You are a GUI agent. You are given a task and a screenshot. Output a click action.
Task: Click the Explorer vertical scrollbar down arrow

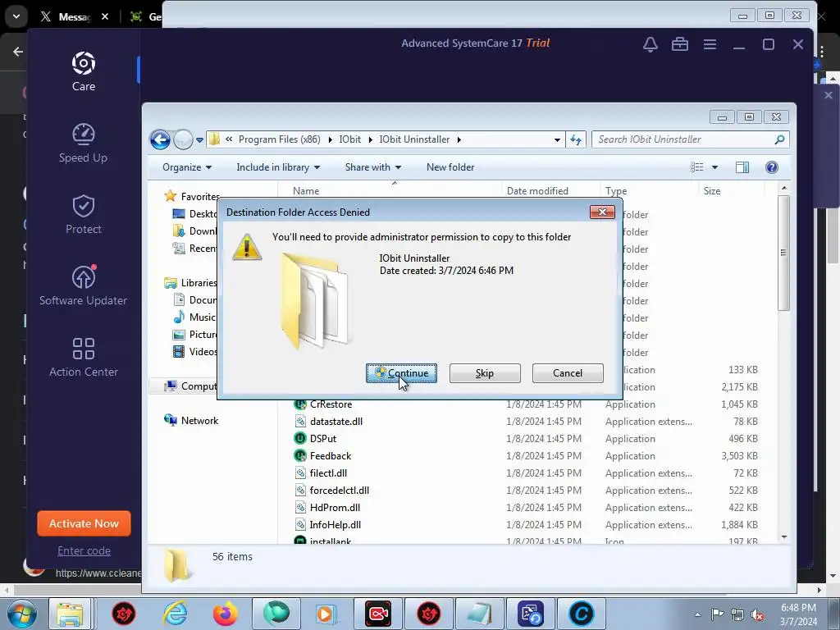point(784,536)
